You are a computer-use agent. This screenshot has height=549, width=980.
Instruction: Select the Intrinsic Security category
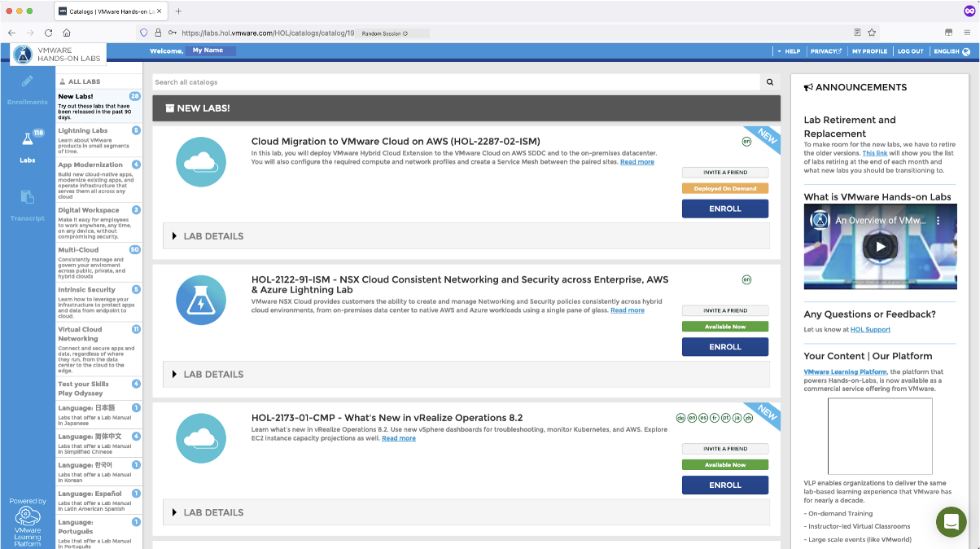(98, 302)
